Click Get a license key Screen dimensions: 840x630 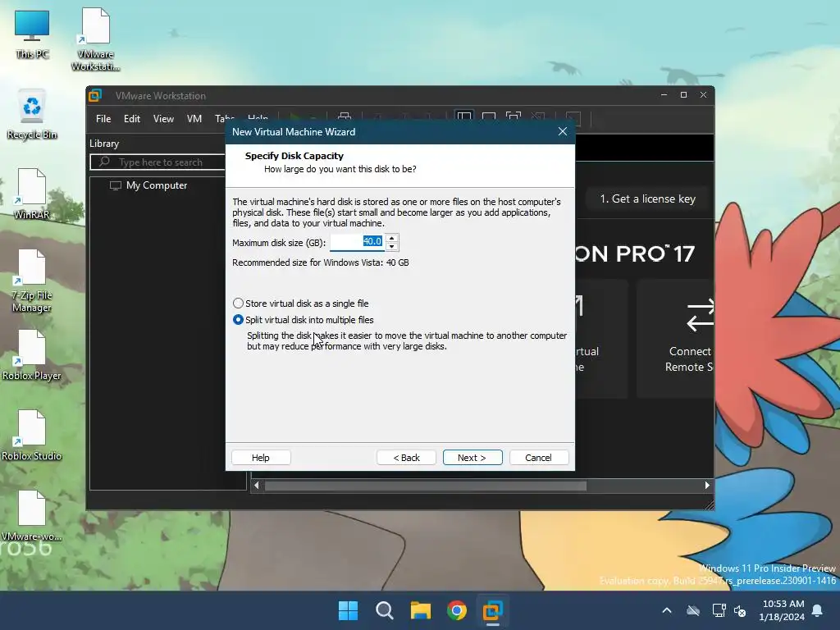[x=648, y=199]
